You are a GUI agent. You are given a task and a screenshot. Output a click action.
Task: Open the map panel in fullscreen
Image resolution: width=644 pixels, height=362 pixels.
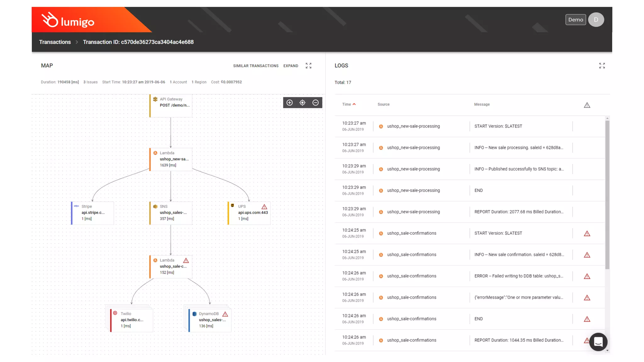308,66
